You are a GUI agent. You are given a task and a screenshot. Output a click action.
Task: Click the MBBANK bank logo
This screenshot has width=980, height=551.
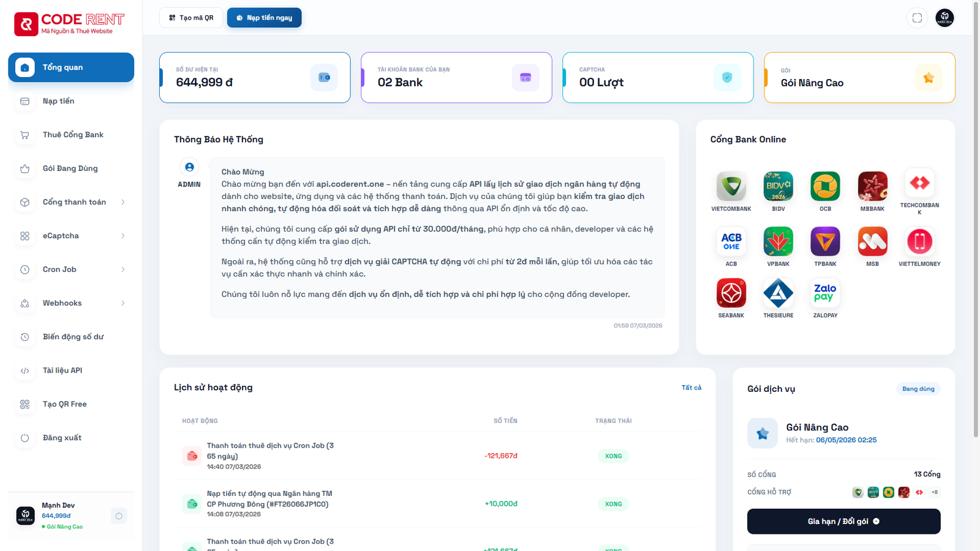point(872,187)
